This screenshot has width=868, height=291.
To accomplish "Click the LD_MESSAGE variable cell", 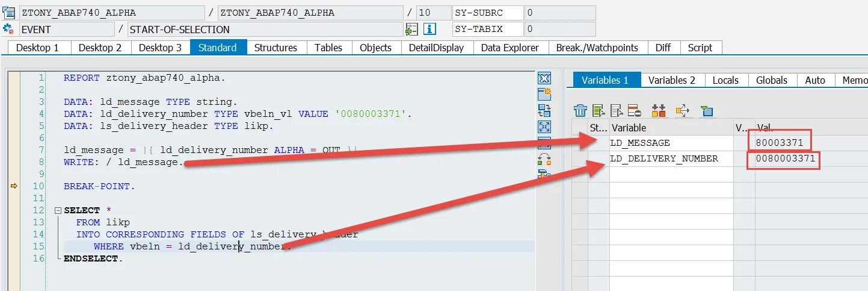I will [x=671, y=143].
